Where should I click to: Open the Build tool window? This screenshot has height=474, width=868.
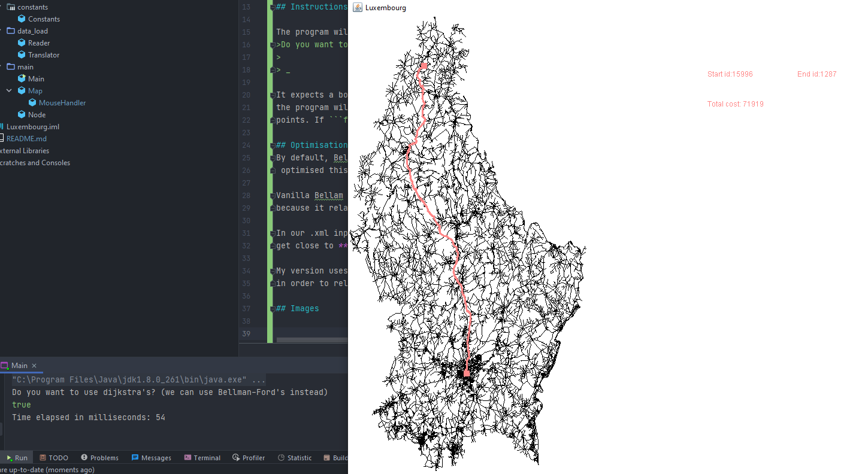(335, 458)
